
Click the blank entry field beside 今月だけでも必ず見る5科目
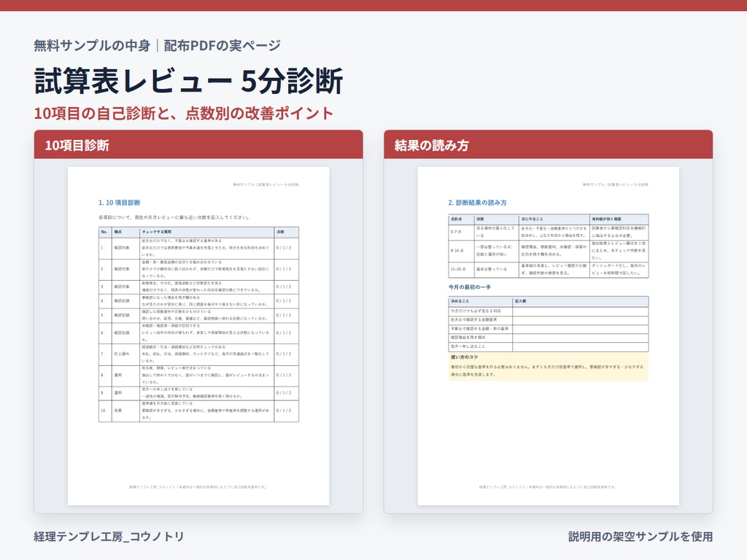pyautogui.click(x=580, y=311)
